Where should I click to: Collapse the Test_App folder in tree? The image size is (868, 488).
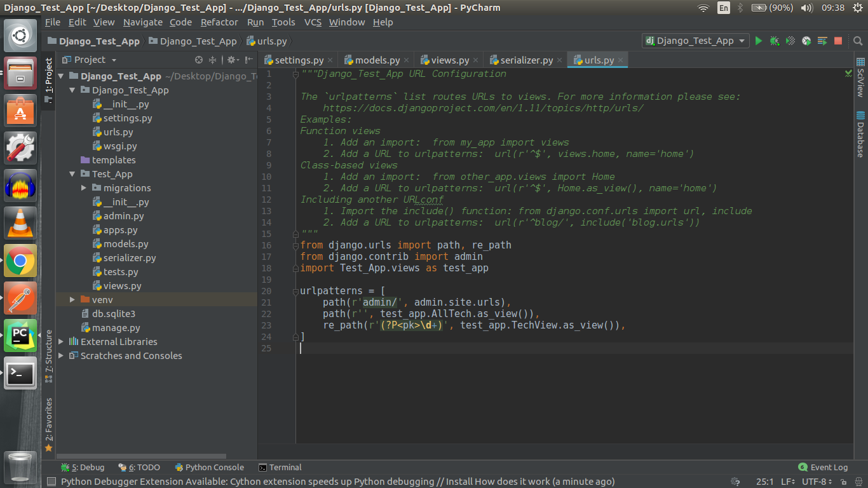[x=73, y=174]
